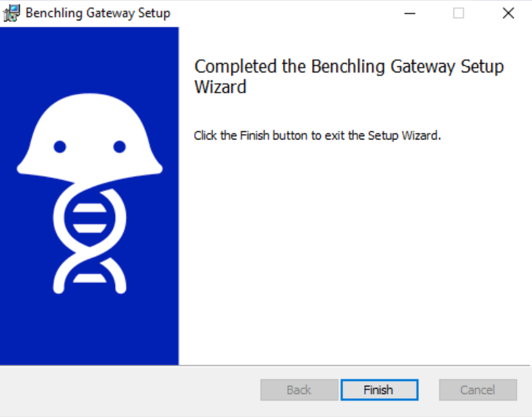532x417 pixels.
Task: Click the blank white area under the instruction text
Action: pyautogui.click(x=352, y=257)
